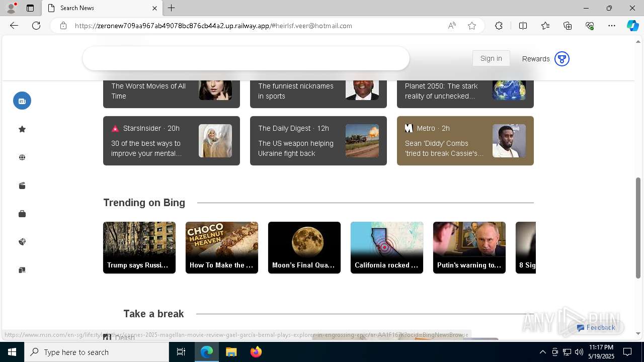View site information lock icon
Screen dimensions: 644x362
click(63, 26)
